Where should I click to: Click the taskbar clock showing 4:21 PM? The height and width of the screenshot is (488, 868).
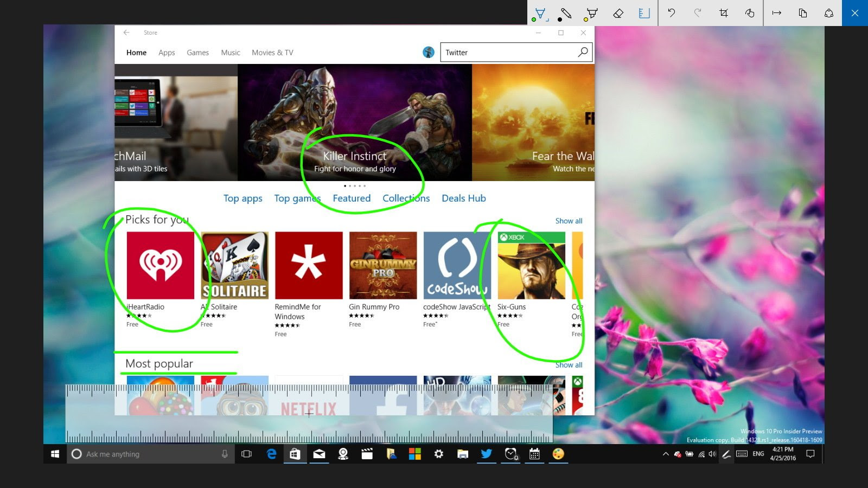coord(783,454)
